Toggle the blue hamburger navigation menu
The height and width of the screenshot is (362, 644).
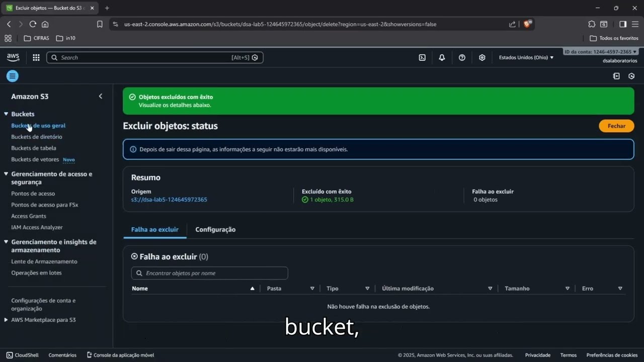[13, 76]
